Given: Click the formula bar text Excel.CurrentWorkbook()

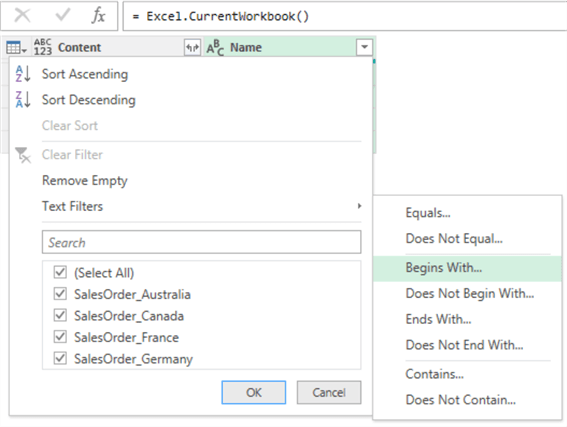Looking at the screenshot, I should [x=227, y=16].
